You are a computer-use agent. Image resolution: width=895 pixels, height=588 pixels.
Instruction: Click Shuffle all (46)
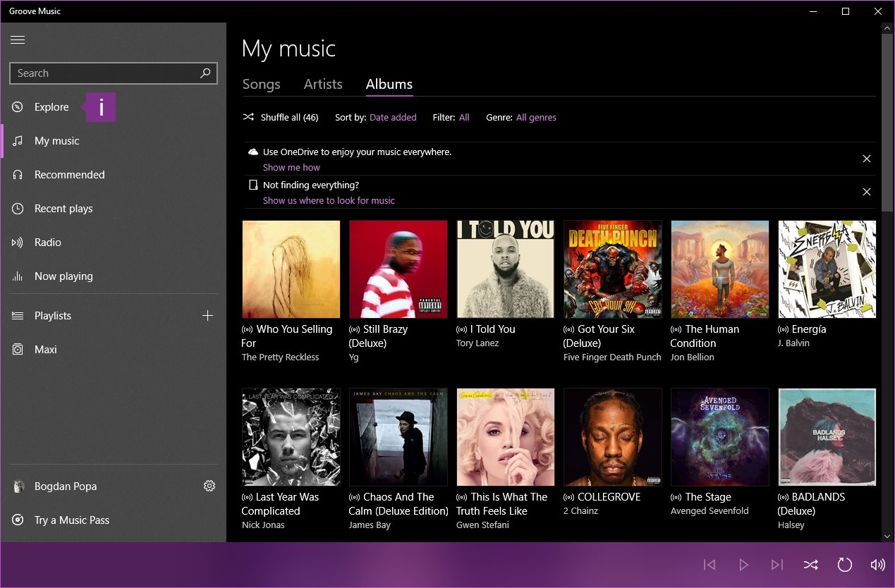point(281,118)
